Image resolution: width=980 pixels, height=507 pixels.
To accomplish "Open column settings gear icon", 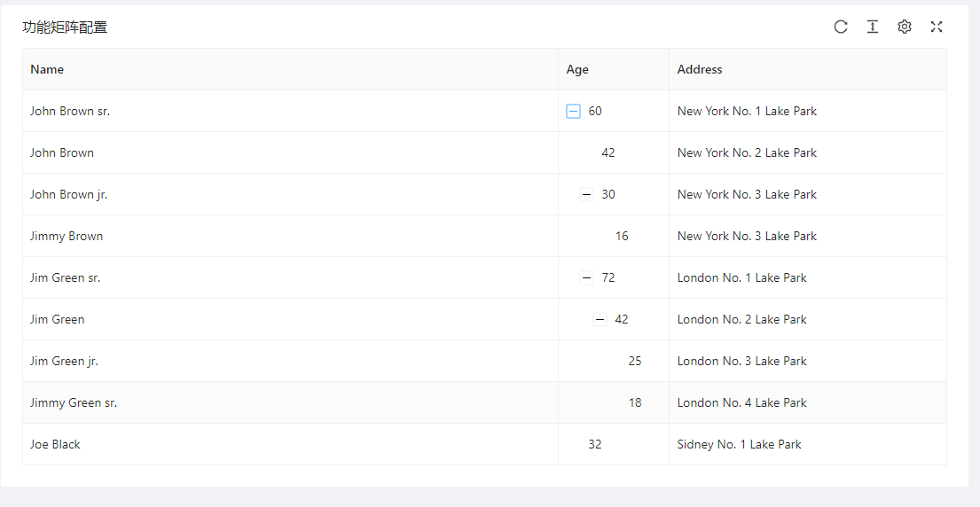I will 905,27.
